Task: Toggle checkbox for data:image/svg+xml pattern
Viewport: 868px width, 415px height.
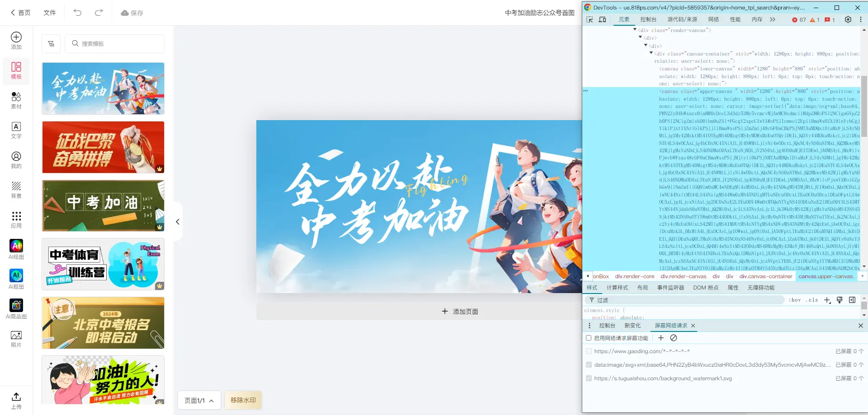Action: click(x=589, y=364)
